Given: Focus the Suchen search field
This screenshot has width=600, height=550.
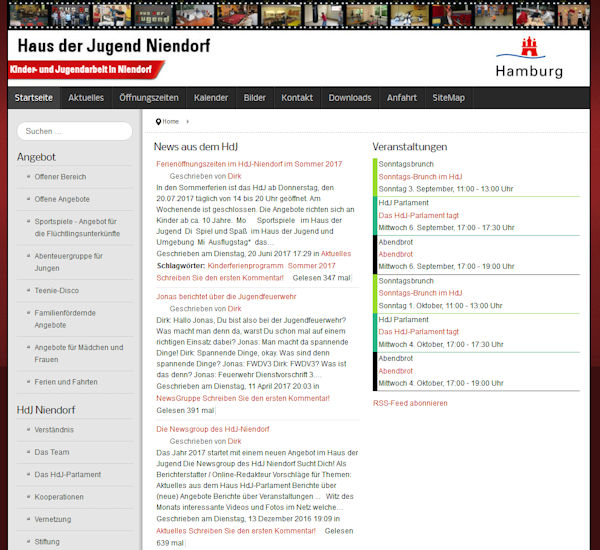Looking at the screenshot, I should tap(75, 131).
